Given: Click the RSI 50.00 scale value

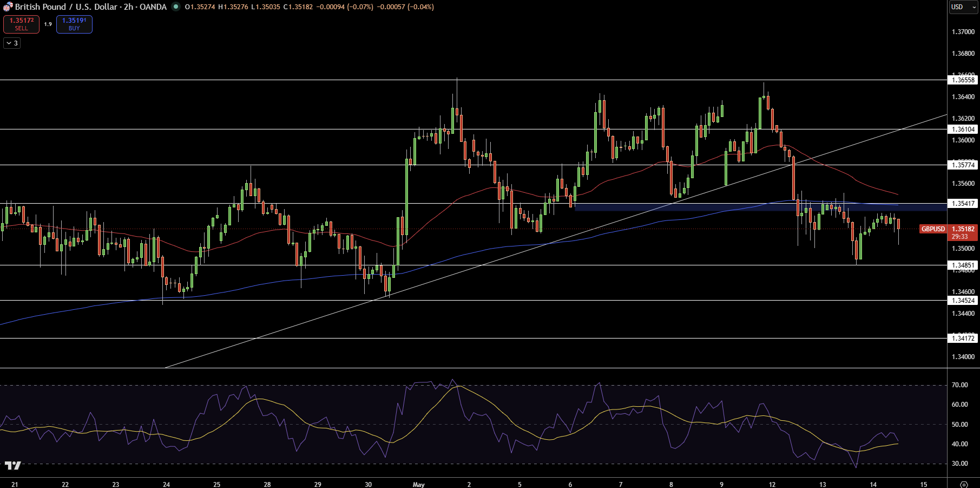Looking at the screenshot, I should tap(960, 425).
